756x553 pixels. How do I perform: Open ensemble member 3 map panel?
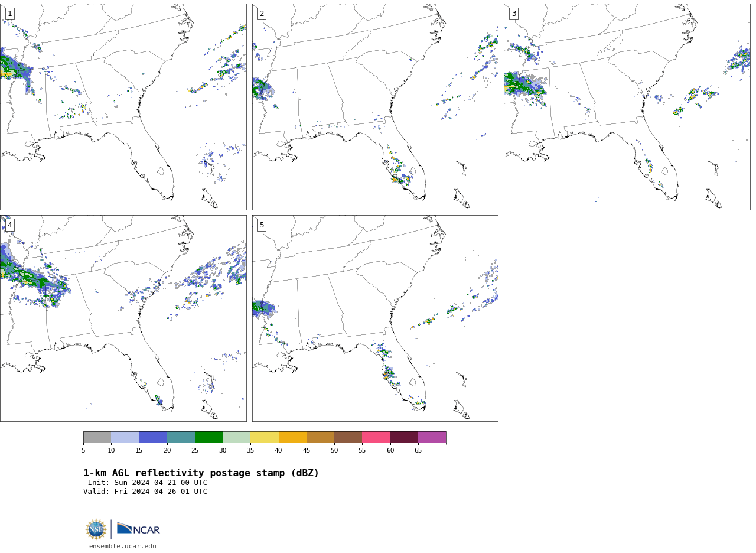point(627,107)
